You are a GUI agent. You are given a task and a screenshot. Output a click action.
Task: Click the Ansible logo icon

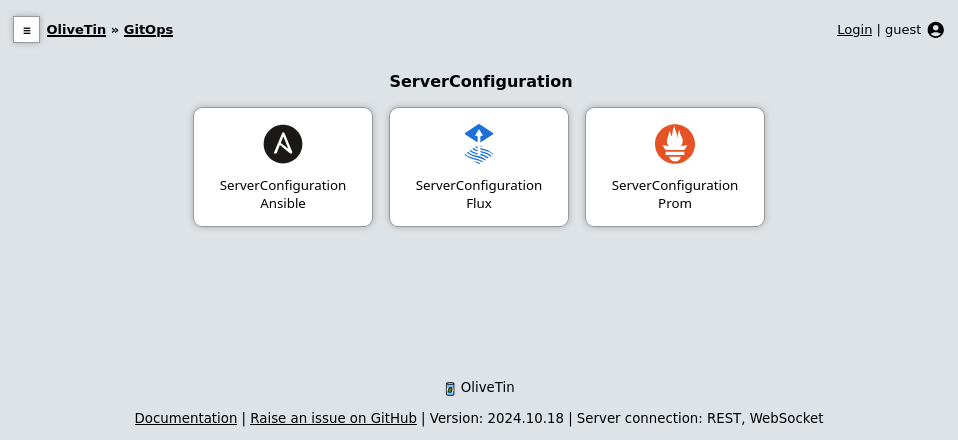283,144
